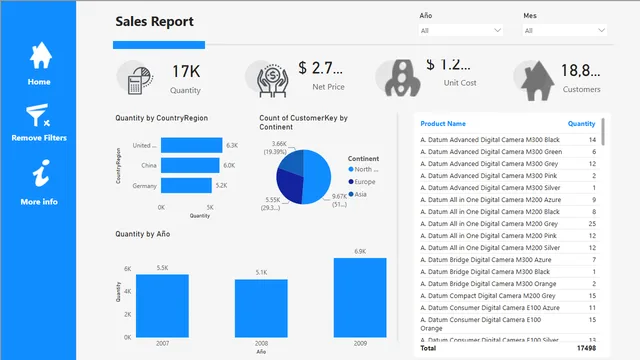Image resolution: width=640 pixels, height=360 pixels.
Task: Open the Mes dropdown filter
Action: [564, 30]
